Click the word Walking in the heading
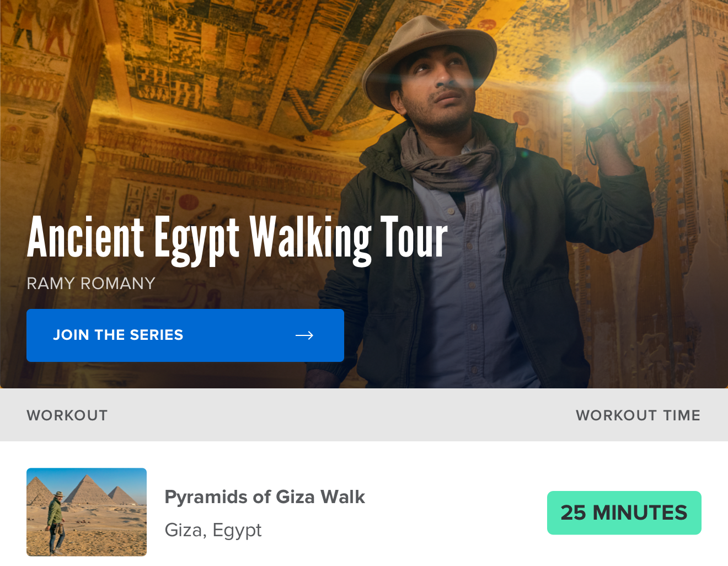The height and width of the screenshot is (566, 728). coord(309,237)
